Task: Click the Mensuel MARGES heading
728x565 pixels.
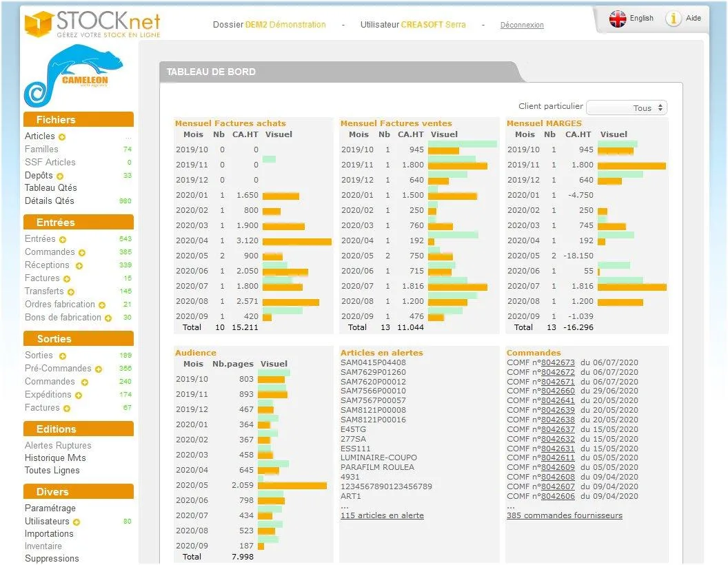Action: click(544, 123)
